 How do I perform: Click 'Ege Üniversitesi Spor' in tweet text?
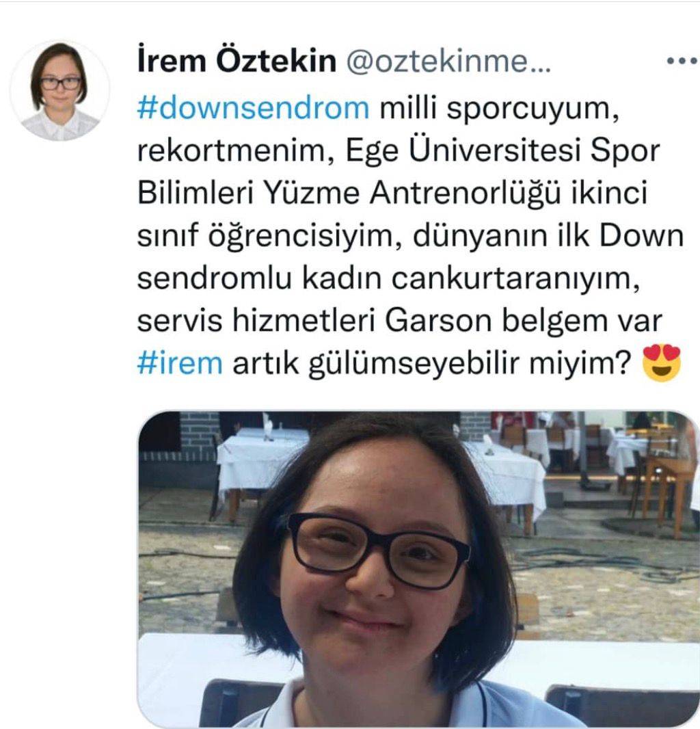503,150
